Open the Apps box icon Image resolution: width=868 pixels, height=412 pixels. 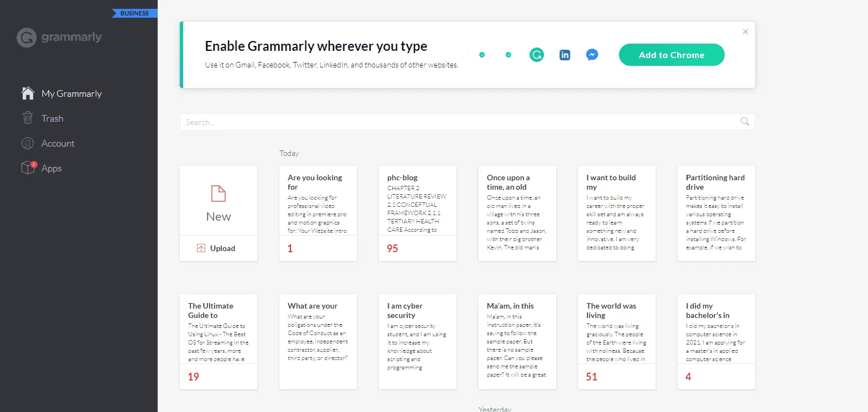click(x=28, y=168)
